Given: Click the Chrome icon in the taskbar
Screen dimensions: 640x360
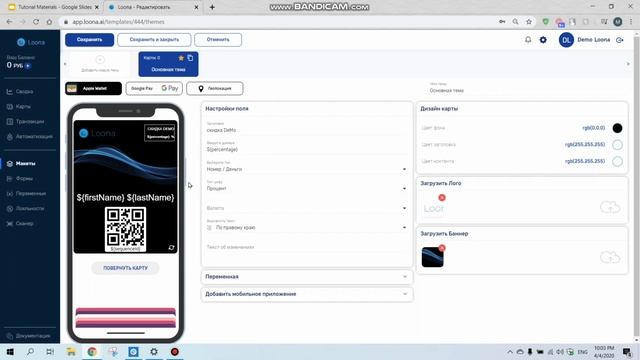Looking at the screenshot, I should [92, 351].
